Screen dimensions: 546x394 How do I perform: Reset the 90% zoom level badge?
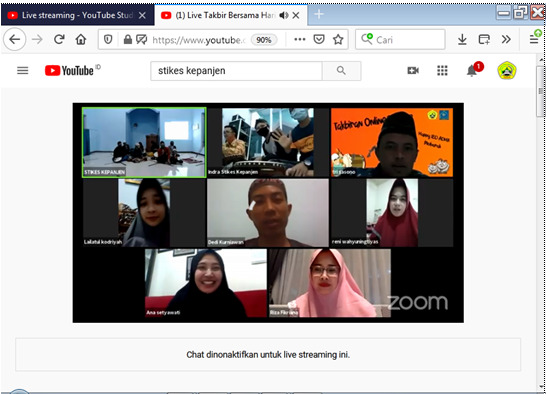[264, 40]
